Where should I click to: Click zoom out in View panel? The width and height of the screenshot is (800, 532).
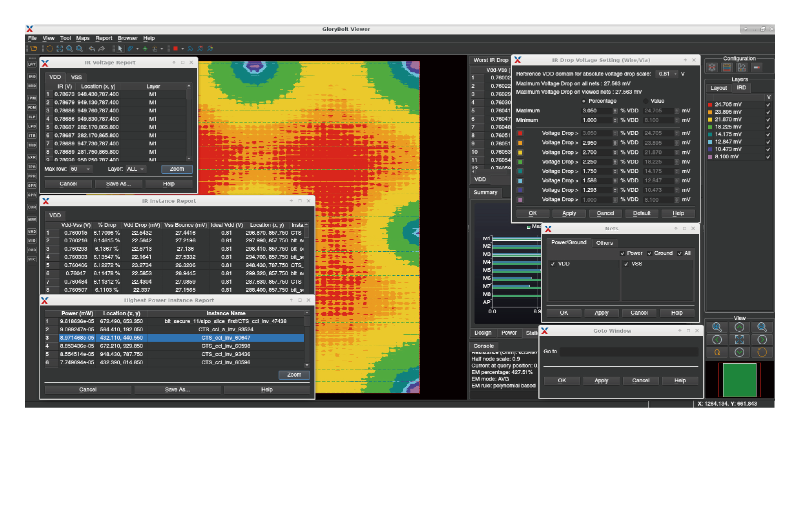pos(762,327)
